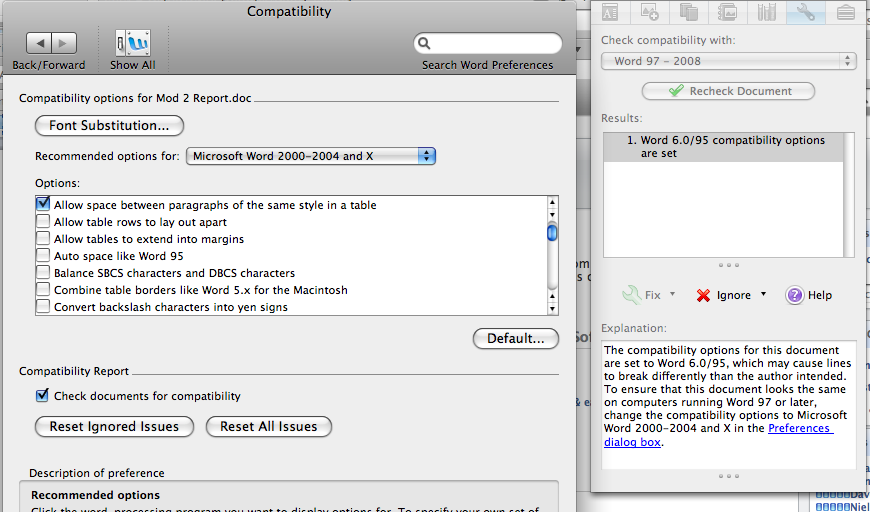Screen dimensions: 870x512
Task: Click Search Word Preferences field
Action: [x=488, y=43]
